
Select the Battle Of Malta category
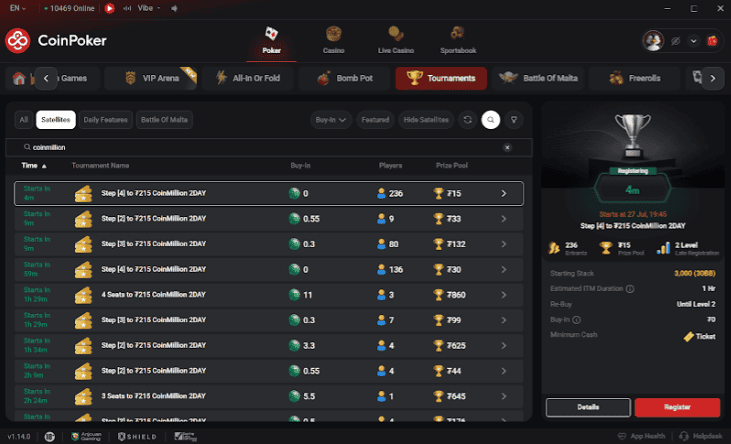click(538, 78)
